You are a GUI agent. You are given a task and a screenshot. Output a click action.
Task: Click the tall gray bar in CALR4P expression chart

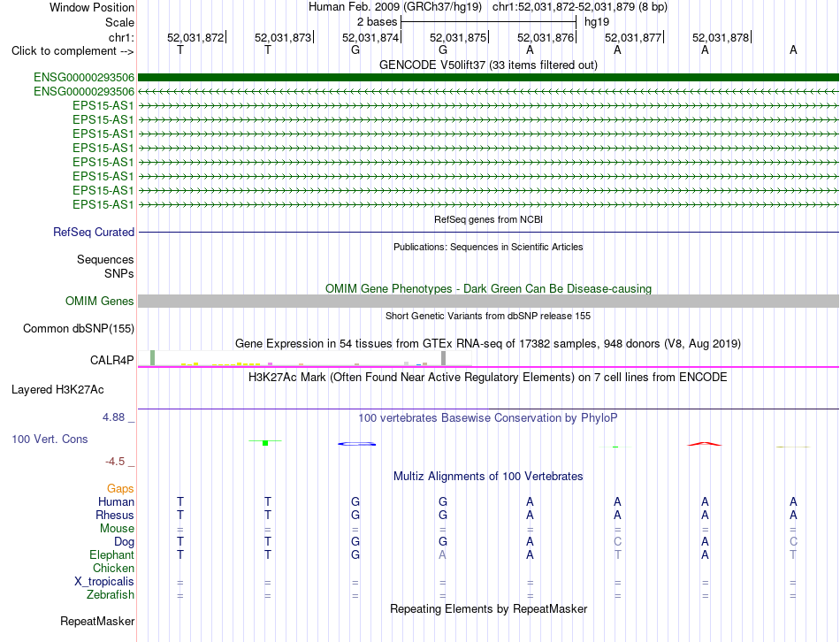point(443,358)
